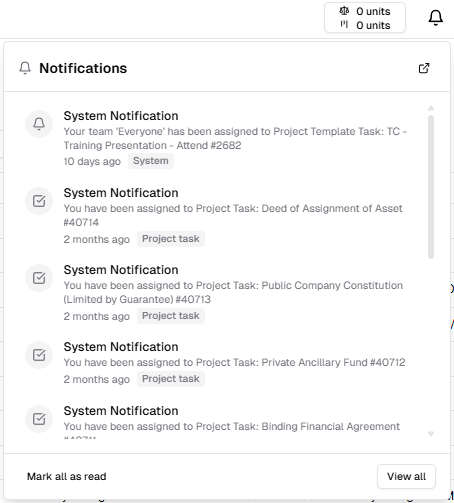This screenshot has width=454, height=503.
Task: Click the '10 days ago' timestamp
Action: tap(92, 161)
